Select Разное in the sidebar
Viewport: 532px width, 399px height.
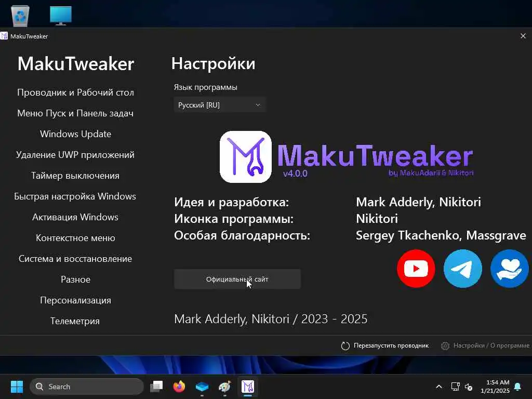click(75, 280)
